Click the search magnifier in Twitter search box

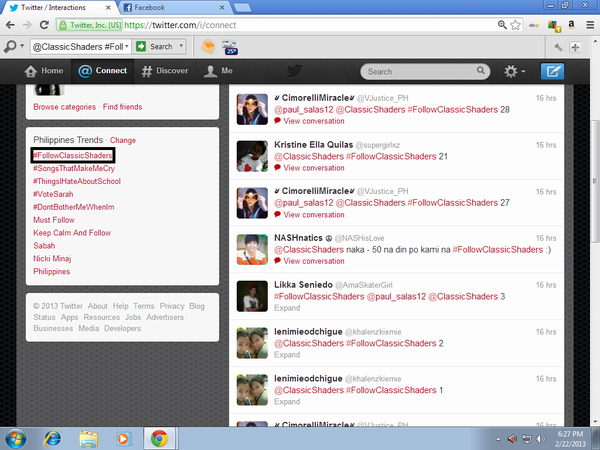pyautogui.click(x=481, y=70)
